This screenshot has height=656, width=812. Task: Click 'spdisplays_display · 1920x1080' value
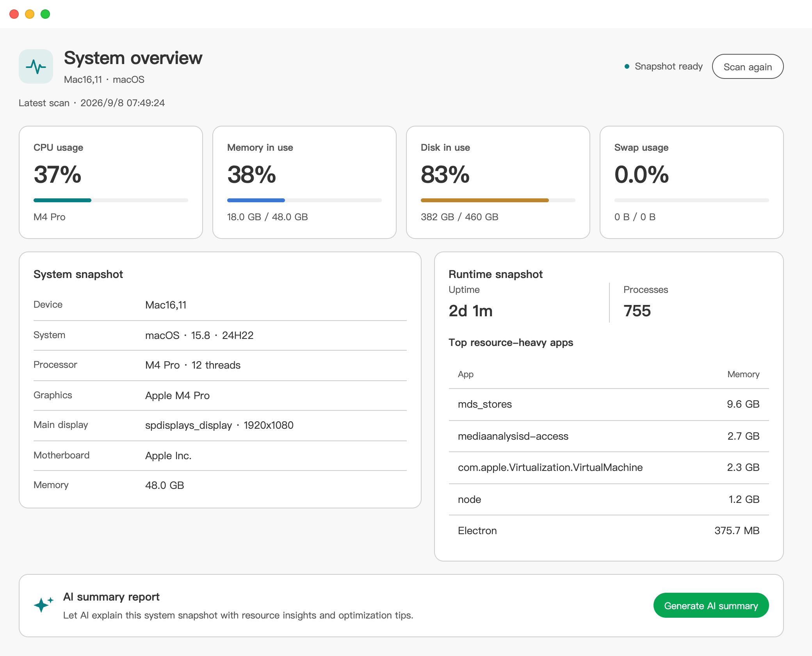219,425
